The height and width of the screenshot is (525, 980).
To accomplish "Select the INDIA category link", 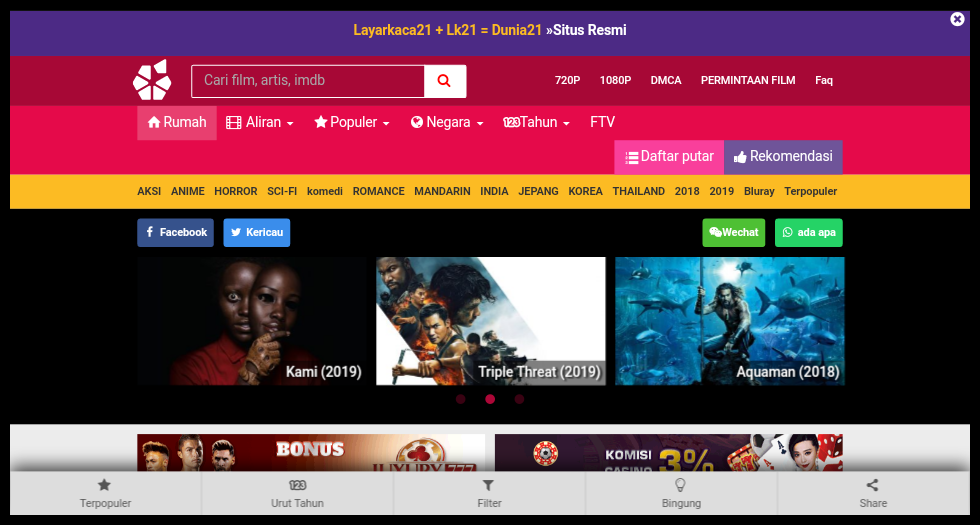I will pyautogui.click(x=494, y=191).
